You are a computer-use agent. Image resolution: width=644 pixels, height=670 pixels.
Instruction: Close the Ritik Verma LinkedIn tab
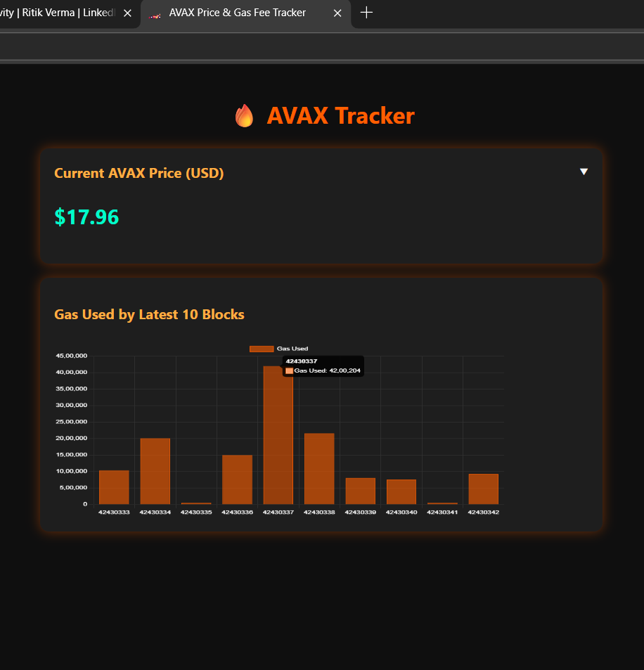coord(127,13)
